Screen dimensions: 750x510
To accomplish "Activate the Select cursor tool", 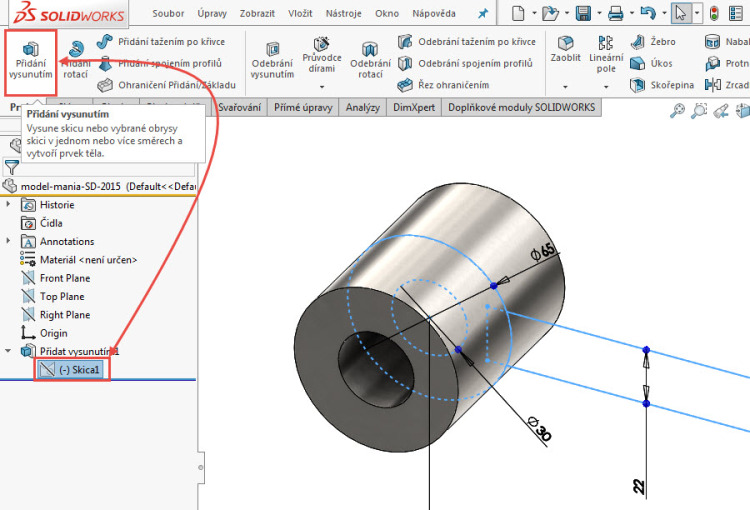I will 681,13.
